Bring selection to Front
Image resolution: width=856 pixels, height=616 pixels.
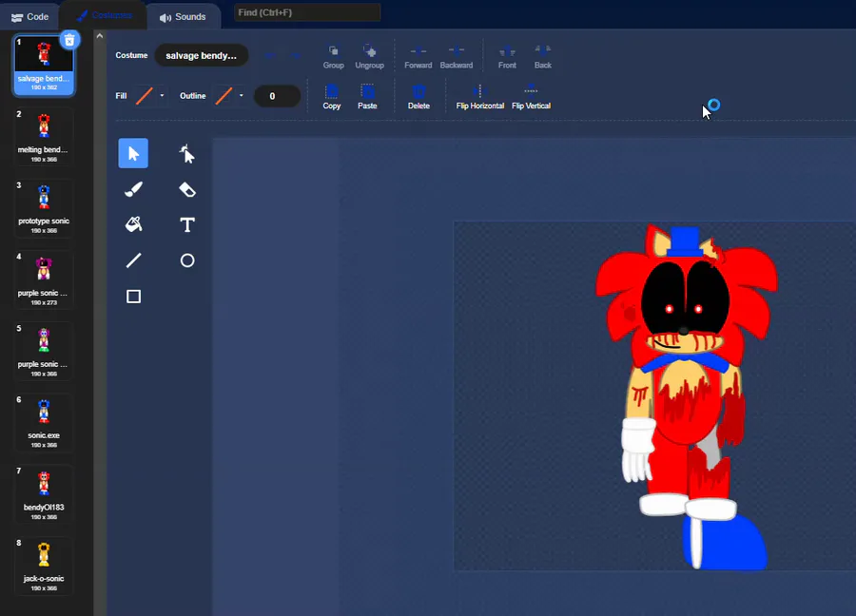coord(507,57)
